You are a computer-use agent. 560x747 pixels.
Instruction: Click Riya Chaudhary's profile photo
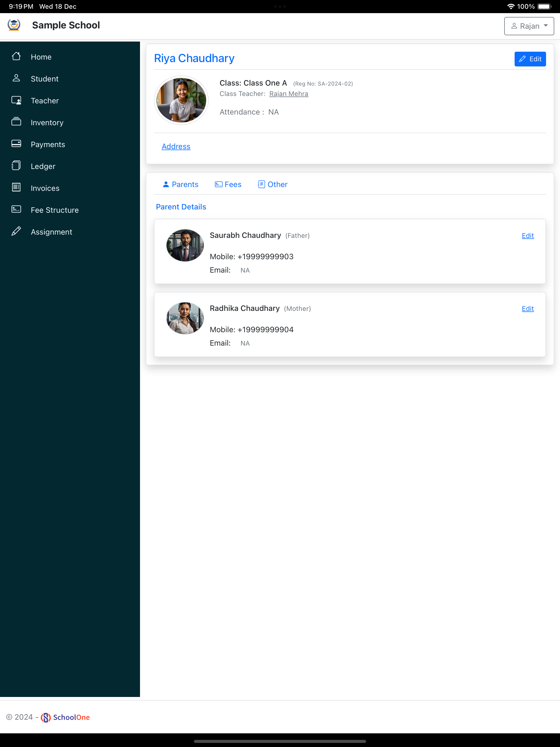tap(181, 100)
